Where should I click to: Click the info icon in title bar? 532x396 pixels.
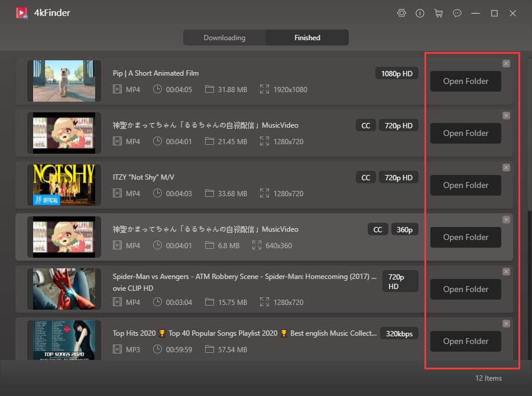click(x=420, y=13)
